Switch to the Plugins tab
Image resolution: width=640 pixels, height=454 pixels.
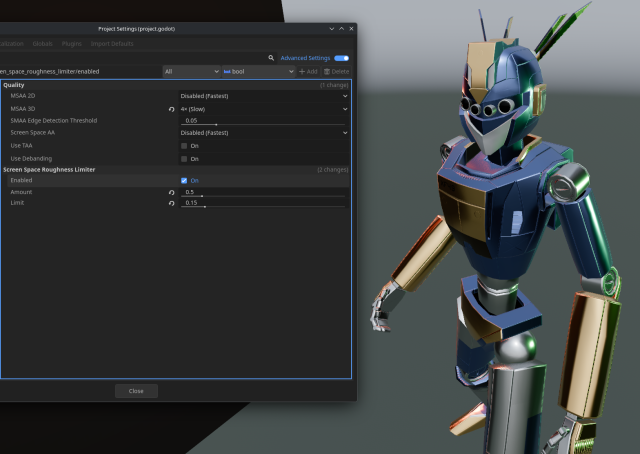tap(72, 44)
